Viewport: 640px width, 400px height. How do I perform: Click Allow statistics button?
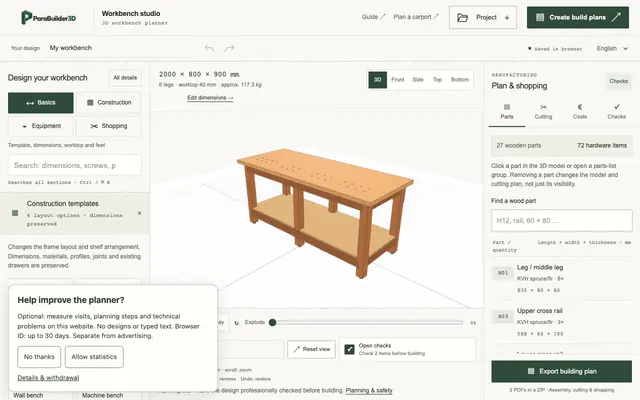94,357
